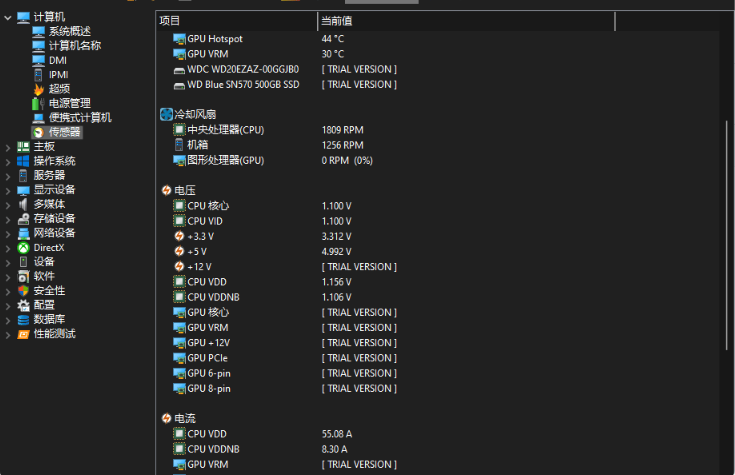Expand the 服务器 tree node
735x475 pixels.
pyautogui.click(x=8, y=177)
